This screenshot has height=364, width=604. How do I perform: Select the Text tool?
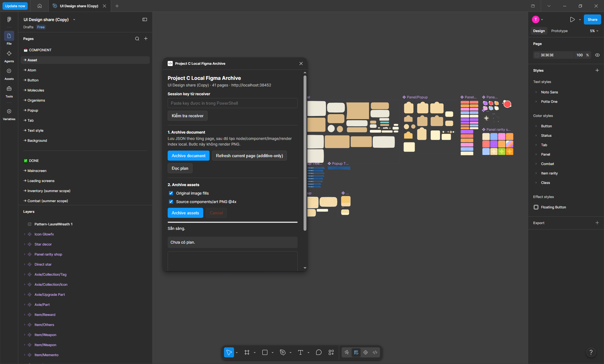coord(300,352)
